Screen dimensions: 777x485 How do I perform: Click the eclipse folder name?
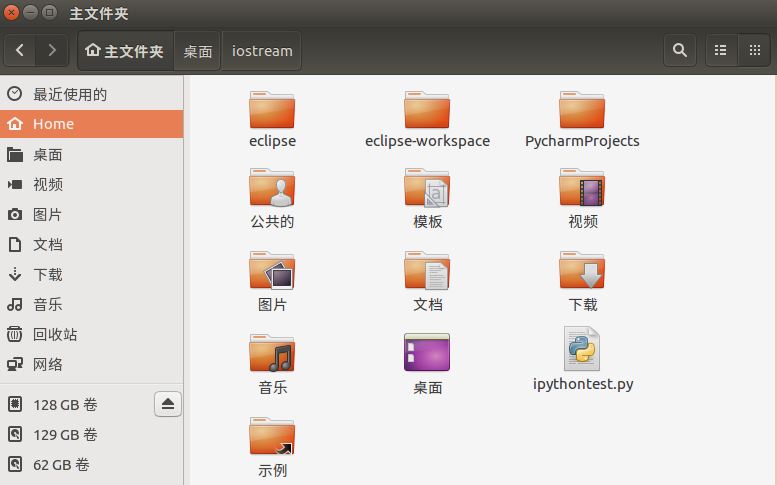pyautogui.click(x=273, y=141)
